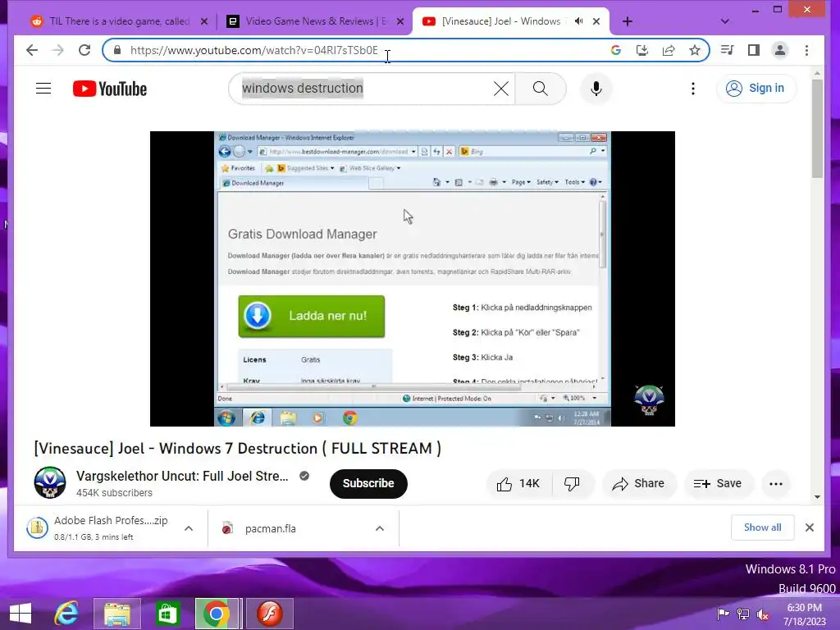
Task: Save the video to a playlist
Action: click(717, 484)
